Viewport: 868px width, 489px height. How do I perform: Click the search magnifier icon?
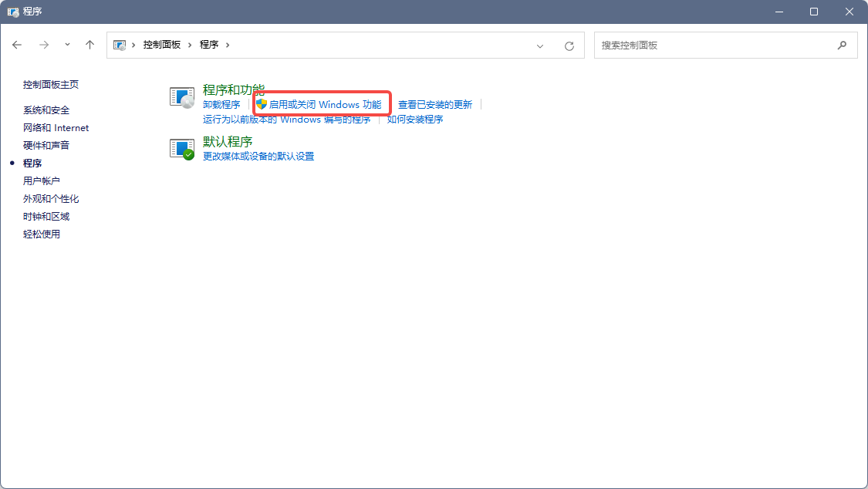click(842, 46)
